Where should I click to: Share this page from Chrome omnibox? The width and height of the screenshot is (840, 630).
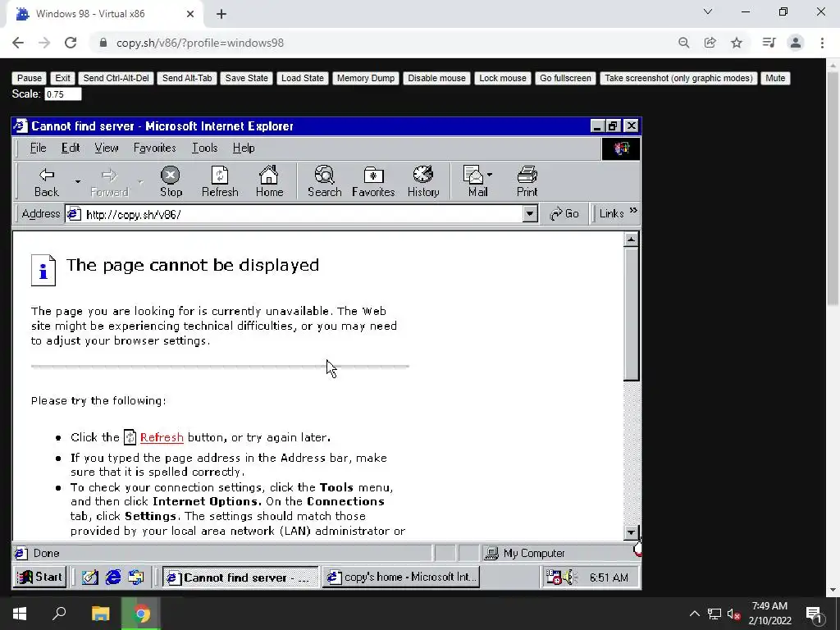[710, 43]
